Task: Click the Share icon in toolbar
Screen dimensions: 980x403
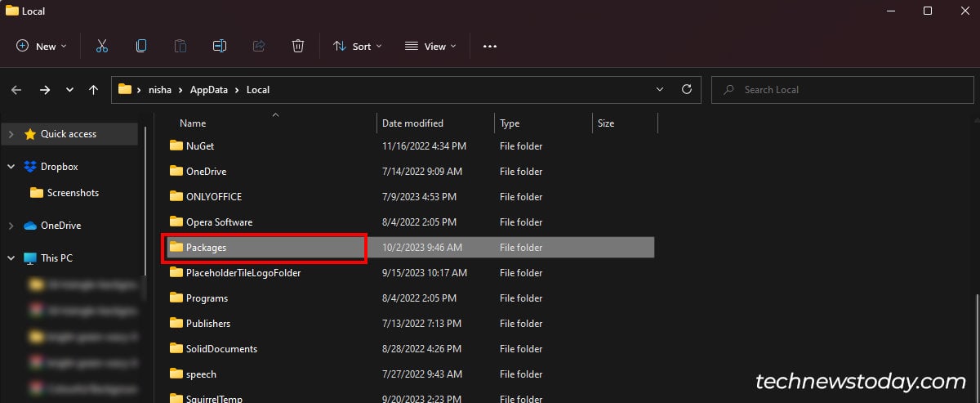Action: point(259,46)
